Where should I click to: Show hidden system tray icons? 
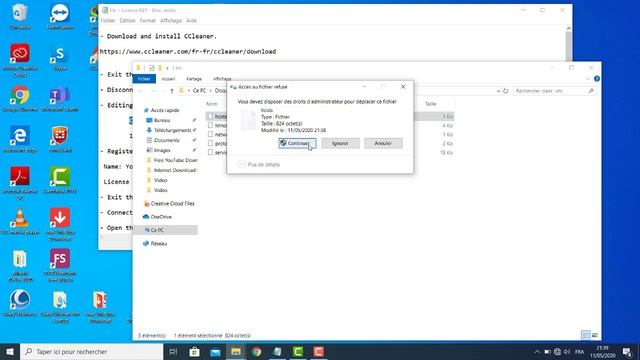pyautogui.click(x=537, y=352)
